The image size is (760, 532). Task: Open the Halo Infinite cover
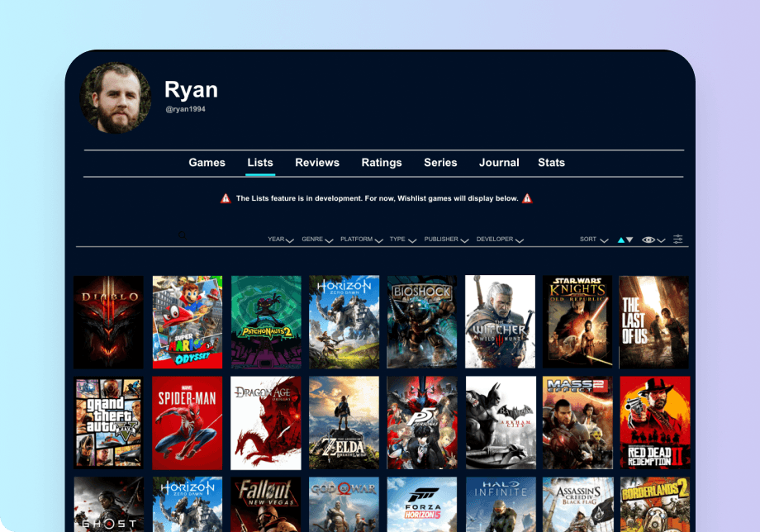coord(501,505)
